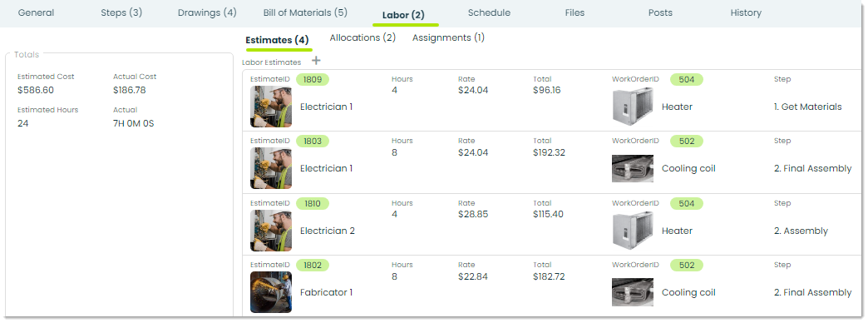
Task: Open Electrician 1 photo for estimate 1809
Action: point(271,107)
